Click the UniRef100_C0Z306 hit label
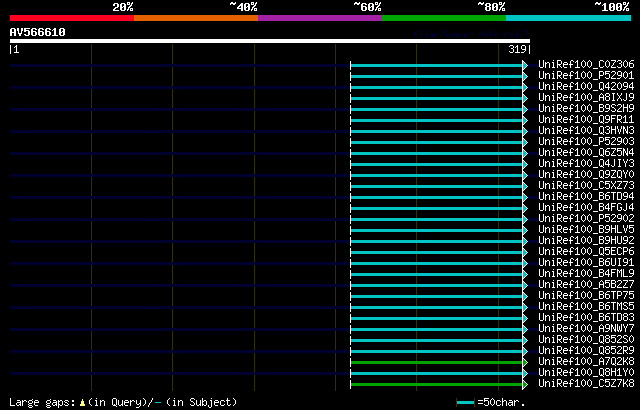This screenshot has width=640, height=410. point(586,64)
